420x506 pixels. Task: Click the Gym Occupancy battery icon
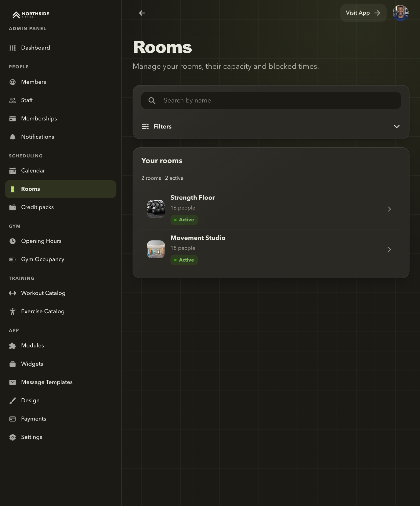(x=13, y=260)
